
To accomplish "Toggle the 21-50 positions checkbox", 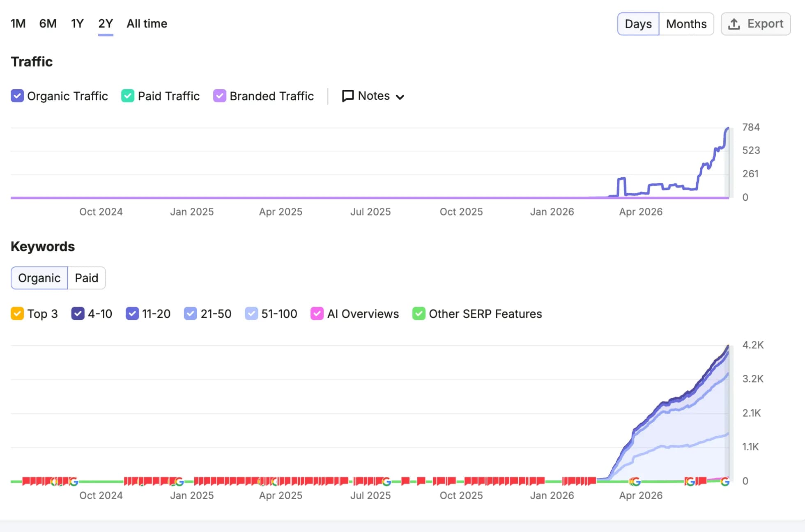I will tap(191, 314).
